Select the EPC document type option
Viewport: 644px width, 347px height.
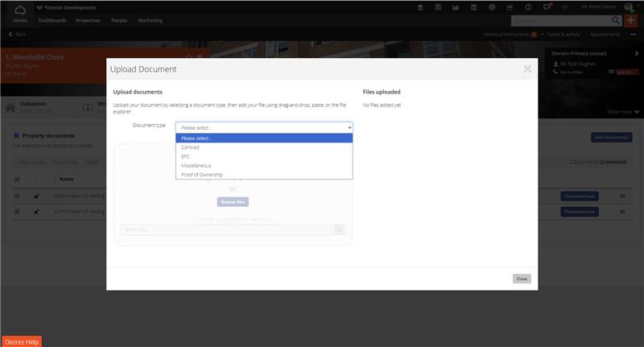186,156
